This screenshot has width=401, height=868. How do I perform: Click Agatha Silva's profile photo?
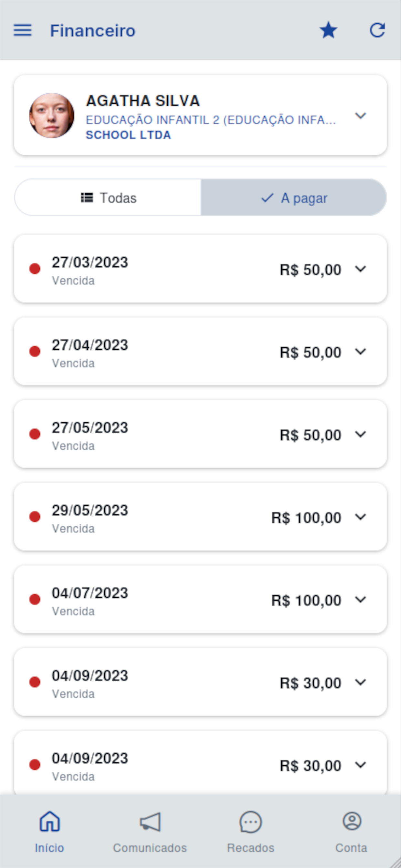(52, 116)
